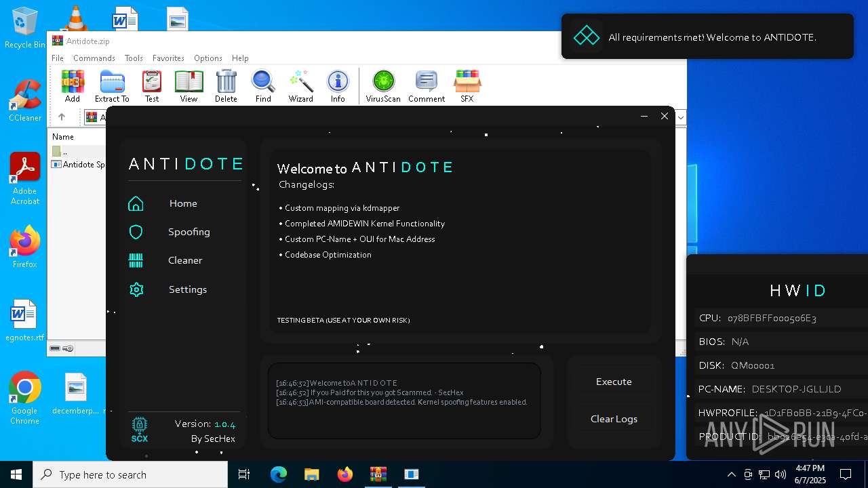Open the Spoofing section
Image resolution: width=868 pixels, height=488 pixels.
coord(189,232)
